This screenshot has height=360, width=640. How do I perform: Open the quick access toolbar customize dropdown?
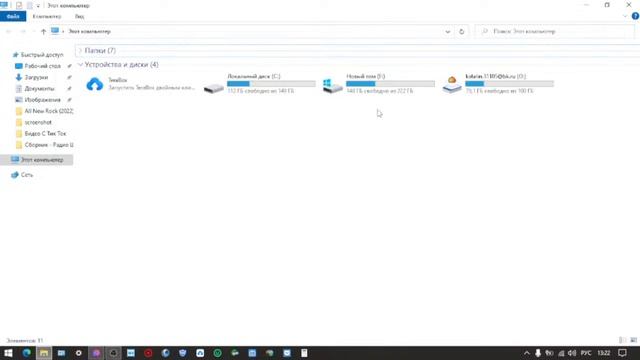point(38,6)
